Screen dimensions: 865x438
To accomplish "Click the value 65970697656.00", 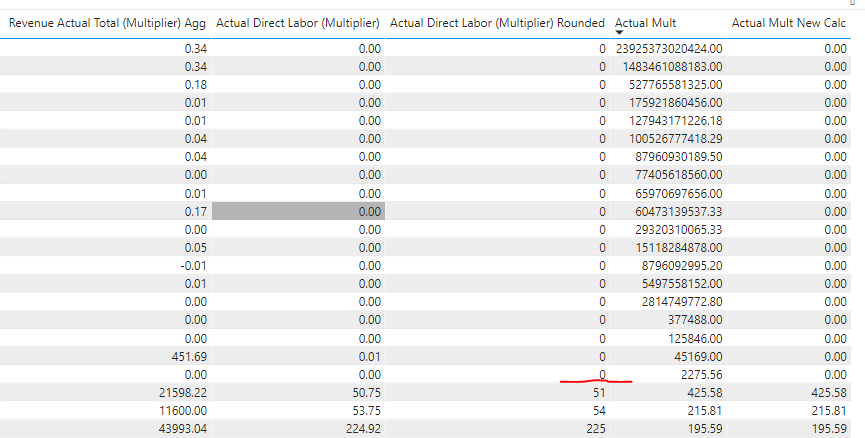I will coord(679,194).
